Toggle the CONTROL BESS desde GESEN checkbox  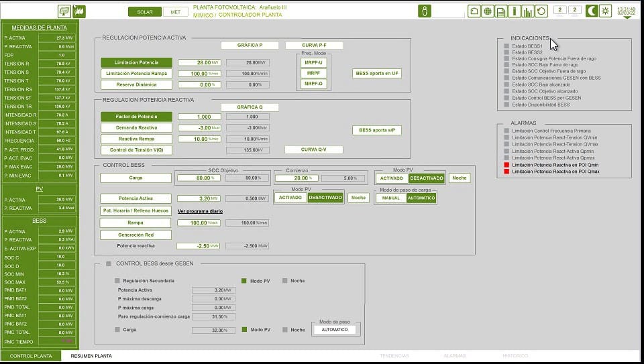coord(109,263)
